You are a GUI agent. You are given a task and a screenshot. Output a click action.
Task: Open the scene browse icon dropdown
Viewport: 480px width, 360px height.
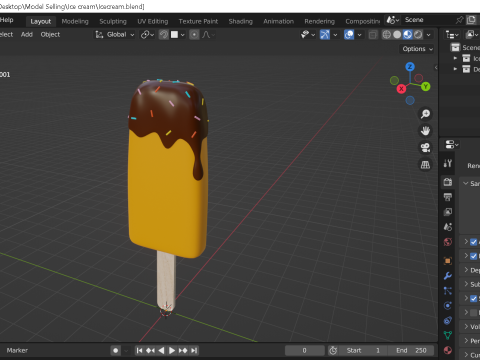coord(393,20)
